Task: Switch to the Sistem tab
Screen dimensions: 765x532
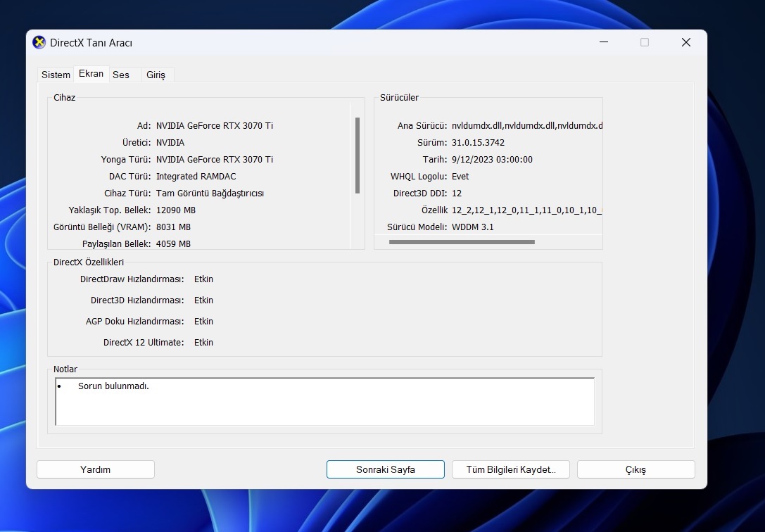Action: click(x=56, y=75)
